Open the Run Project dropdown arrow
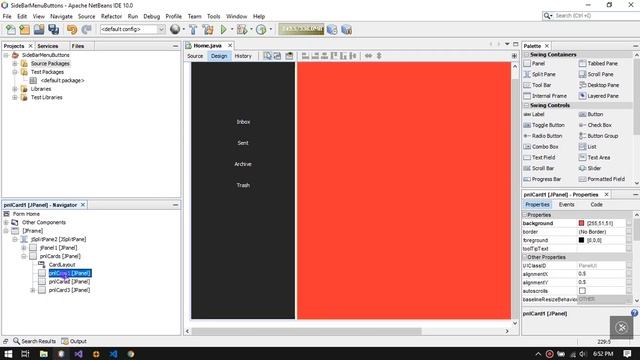The width and height of the screenshot is (640, 360). [232, 29]
